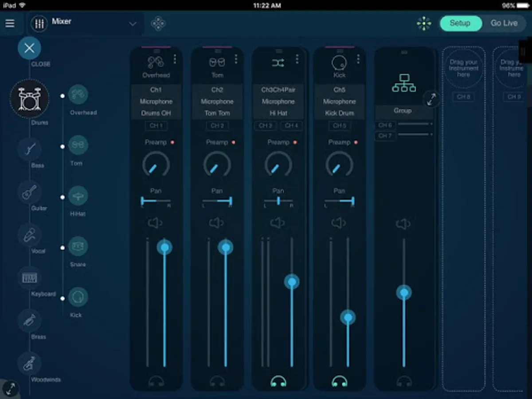This screenshot has height=399, width=532.
Task: Click the CH 7 entry in Group
Action: coord(384,136)
